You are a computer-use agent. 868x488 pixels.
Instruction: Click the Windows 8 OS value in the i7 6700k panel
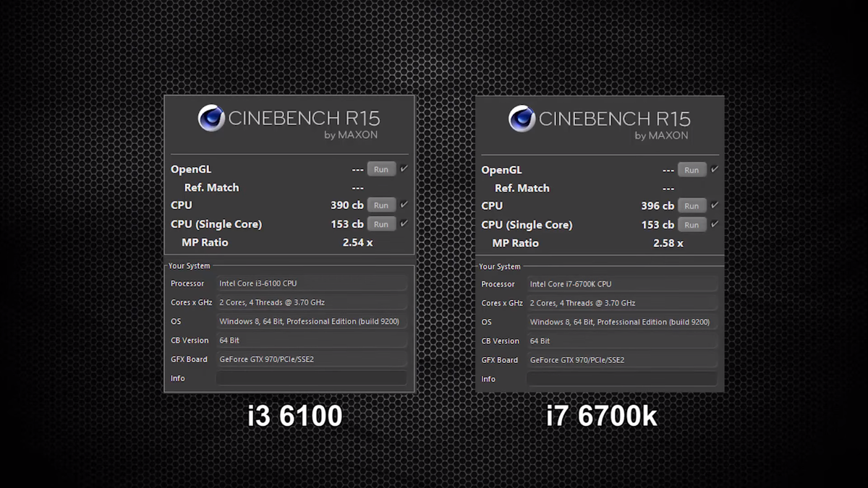point(622,322)
